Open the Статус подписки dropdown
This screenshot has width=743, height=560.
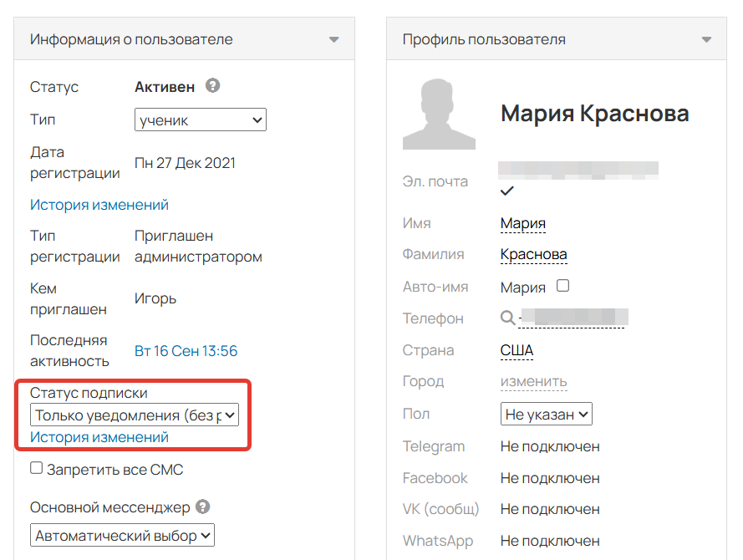coord(134,415)
